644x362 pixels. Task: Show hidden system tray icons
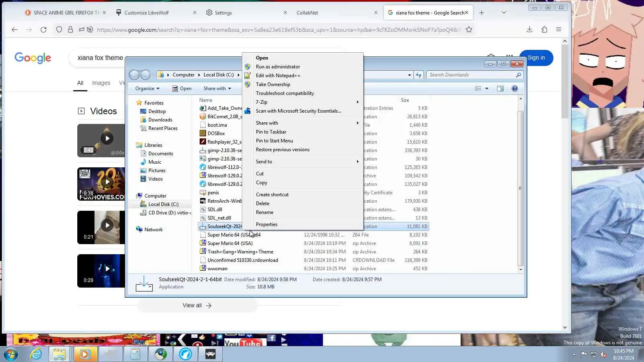(574, 354)
